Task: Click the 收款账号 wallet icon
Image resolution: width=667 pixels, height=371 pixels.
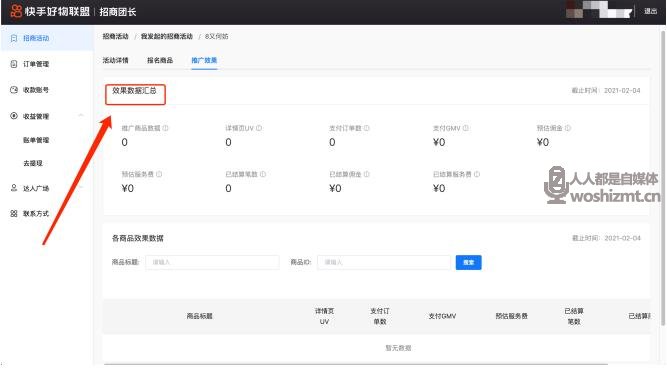Action: pos(14,90)
